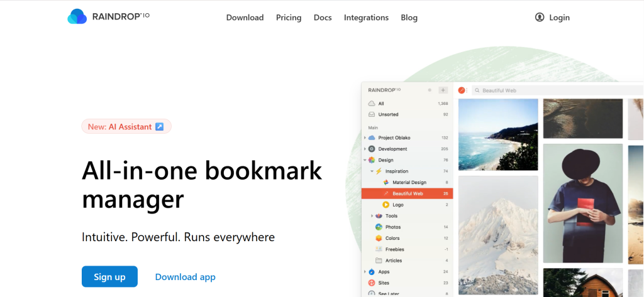
Task: Click the Colors collection icon
Action: point(379,238)
